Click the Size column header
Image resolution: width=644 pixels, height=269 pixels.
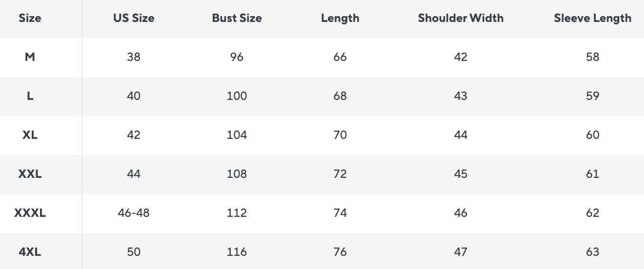pos(30,19)
